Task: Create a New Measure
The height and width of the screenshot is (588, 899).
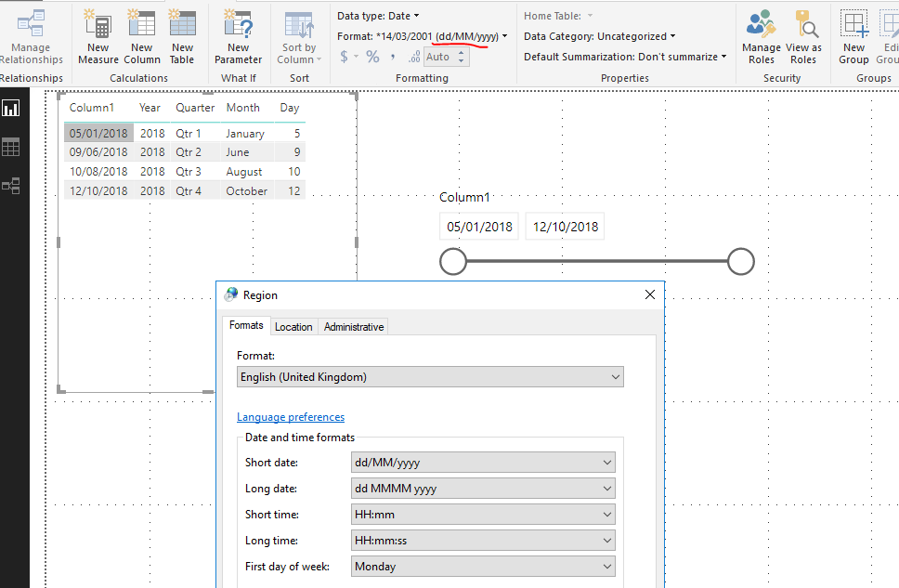Action: [x=98, y=38]
